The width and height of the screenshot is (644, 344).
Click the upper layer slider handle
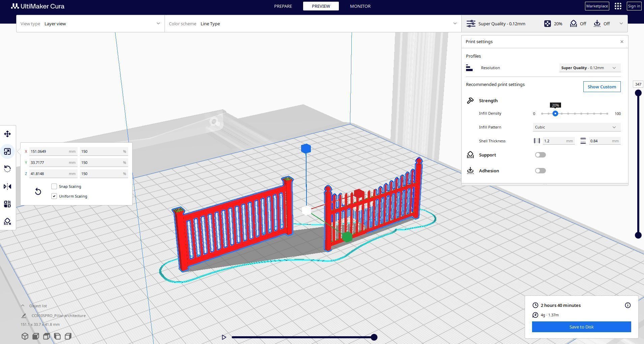(x=638, y=93)
